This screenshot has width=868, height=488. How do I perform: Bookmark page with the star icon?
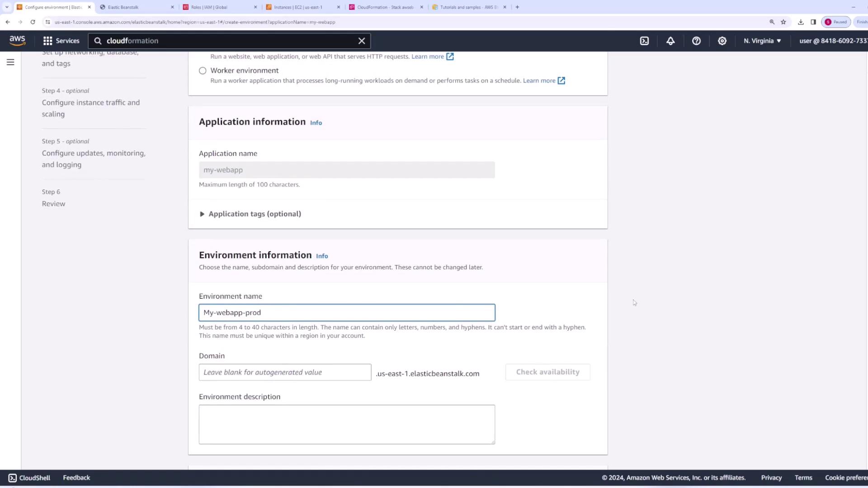[x=783, y=22]
